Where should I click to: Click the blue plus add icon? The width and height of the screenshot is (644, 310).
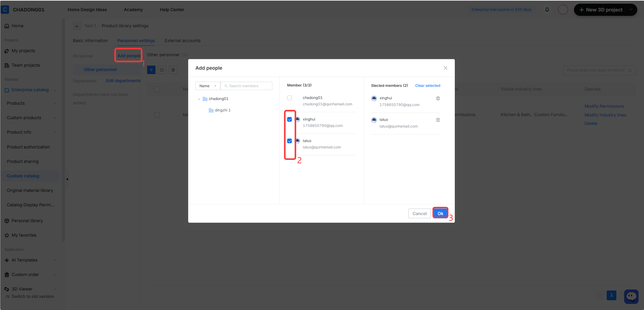[151, 70]
